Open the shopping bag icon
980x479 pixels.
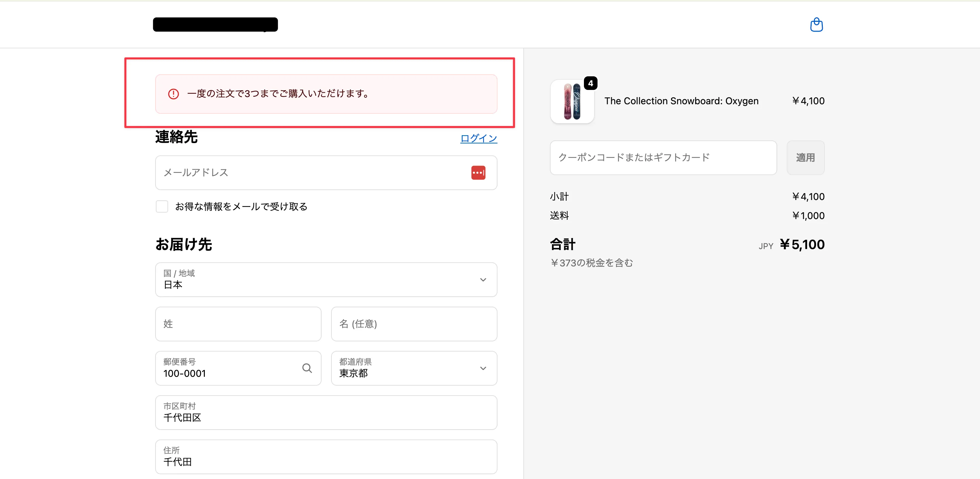tap(816, 25)
